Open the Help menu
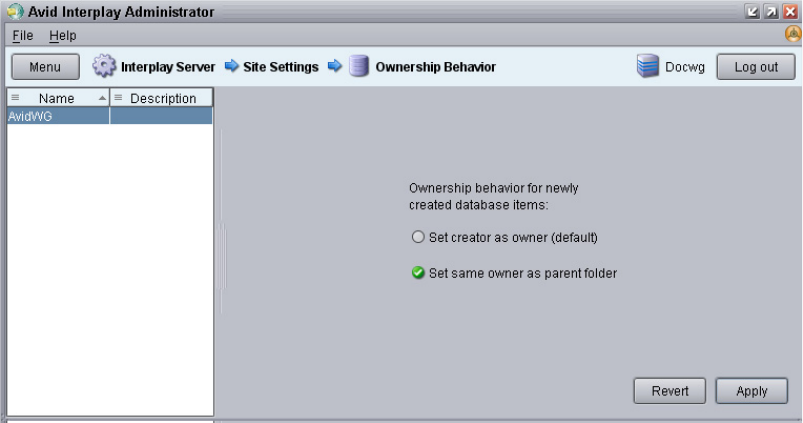Viewport: 803px width, 423px height. coord(62,36)
